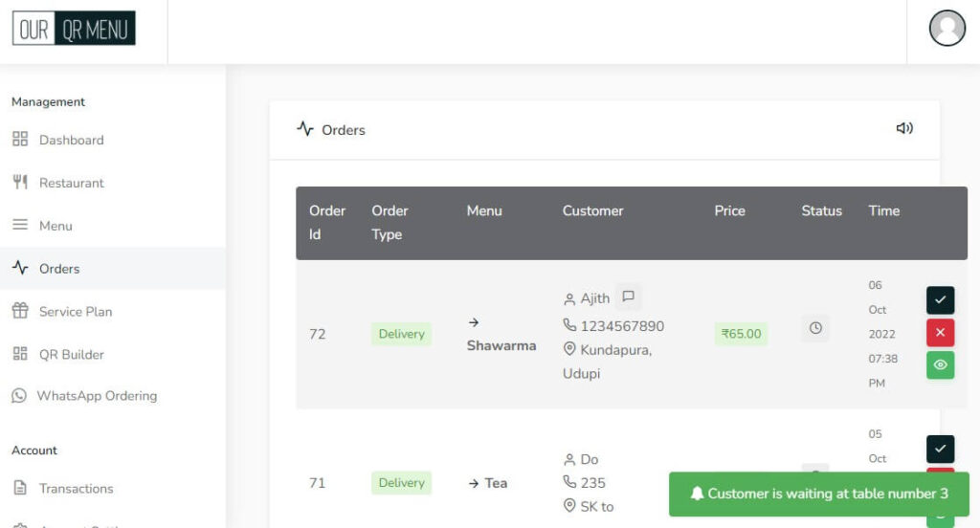Click the Delivery badge on order 72
Image resolution: width=980 pixels, height=528 pixels.
coord(401,334)
